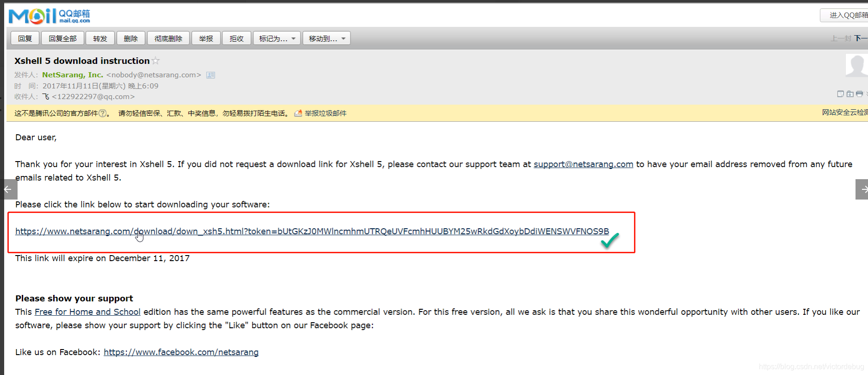Star the Xshell 5 download instruction email
868x375 pixels.
156,61
